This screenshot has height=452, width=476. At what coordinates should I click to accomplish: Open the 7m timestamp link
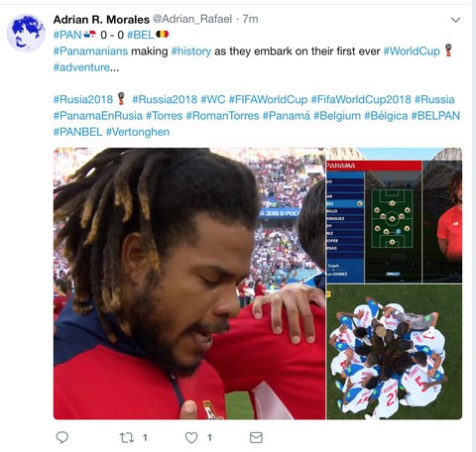(x=250, y=19)
